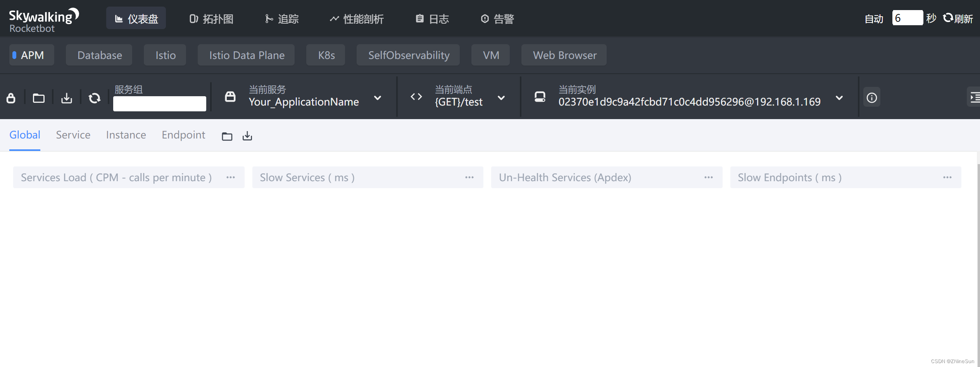980x367 pixels.
Task: Click the download export icon in the dark toolbar
Action: tap(67, 98)
